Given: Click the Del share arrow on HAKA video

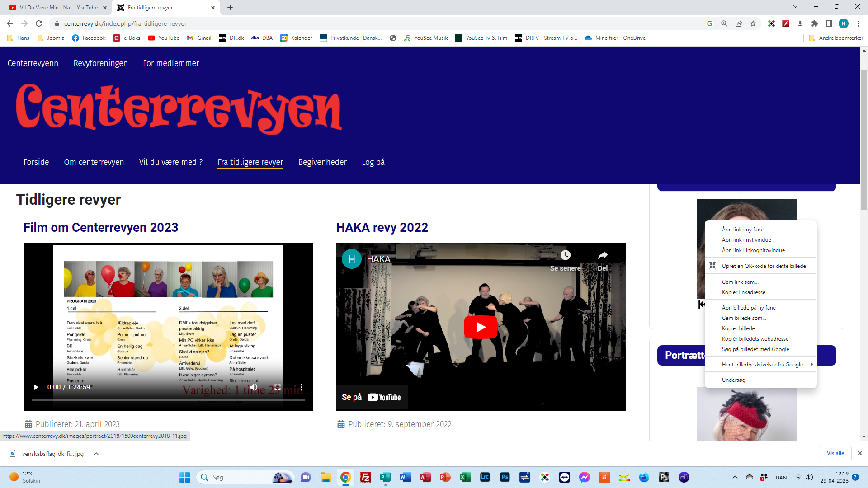Looking at the screenshot, I should coord(603,255).
